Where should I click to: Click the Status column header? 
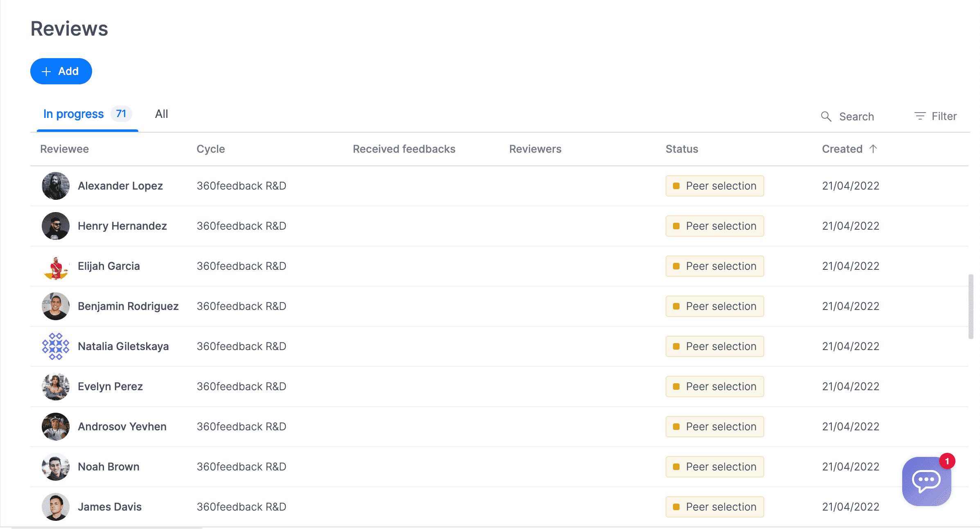(x=682, y=149)
